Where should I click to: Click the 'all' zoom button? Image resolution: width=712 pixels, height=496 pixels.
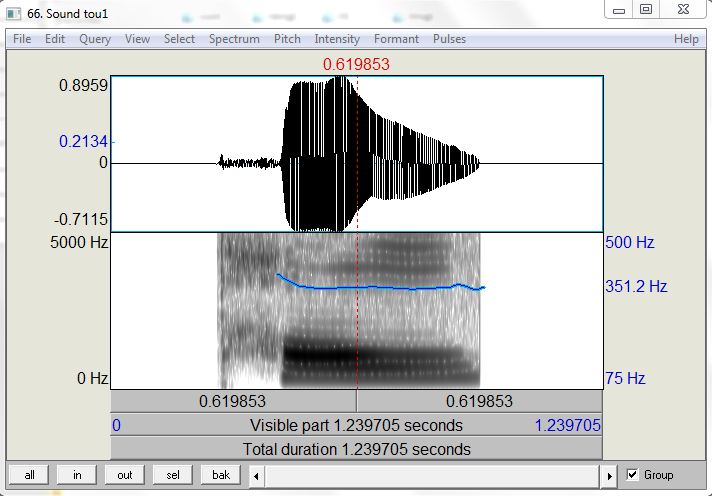[x=30, y=475]
